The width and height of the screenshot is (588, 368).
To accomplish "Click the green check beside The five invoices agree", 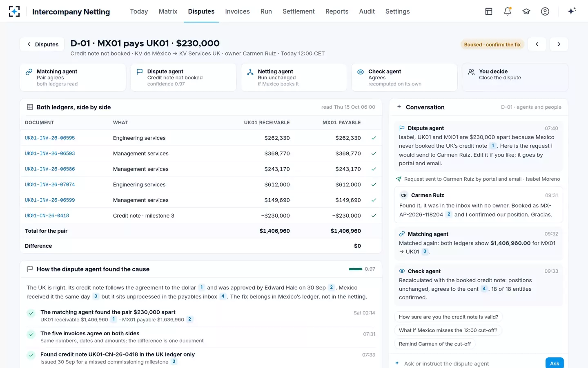I will click(31, 334).
